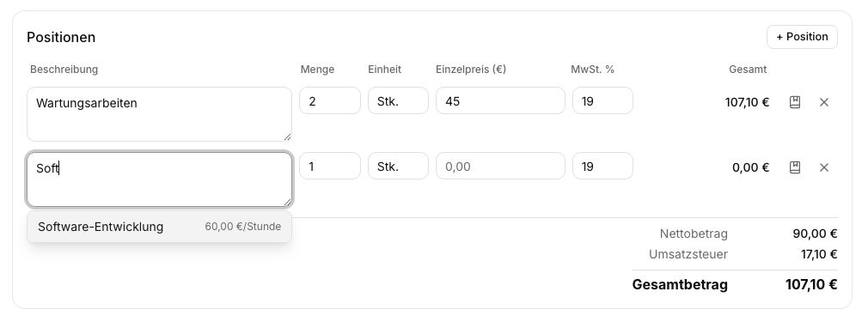The width and height of the screenshot is (868, 328).
Task: Click bookmark icon in the Soft row
Action: (794, 167)
